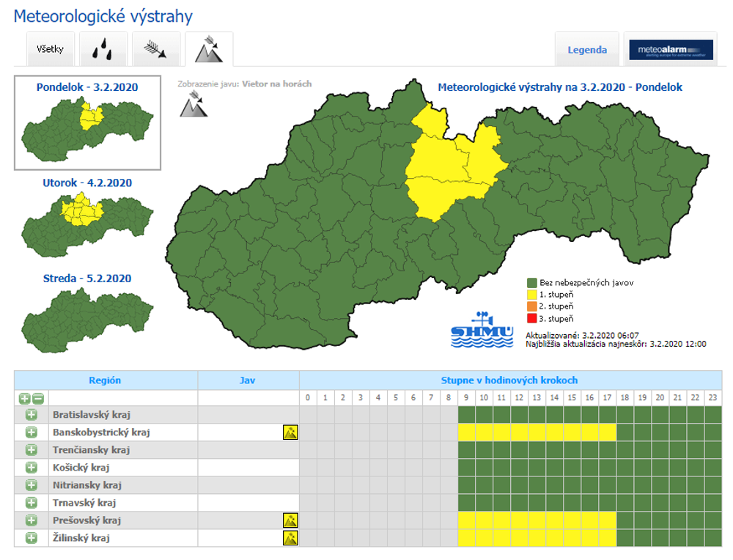The image size is (733, 560).
Task: Click the SHMÚ logo on the map
Action: click(x=471, y=330)
